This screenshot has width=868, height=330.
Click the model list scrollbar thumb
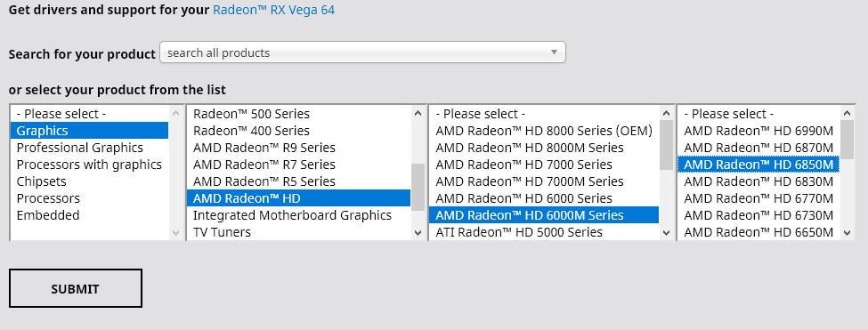pos(848,139)
